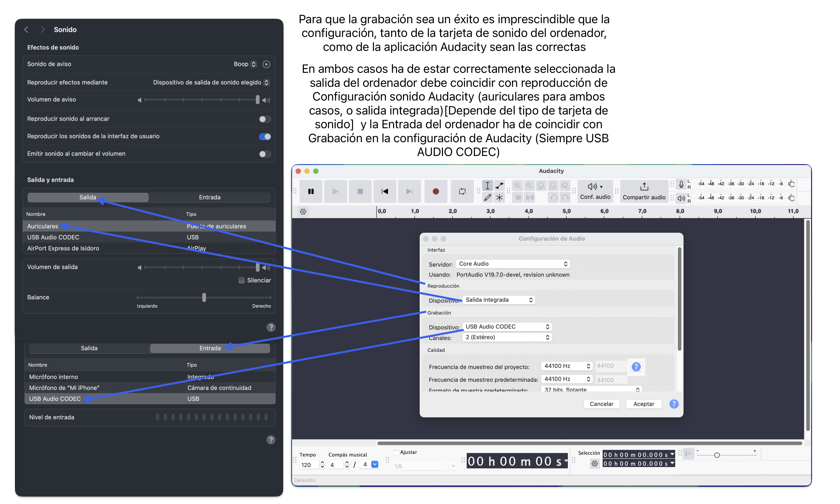Disable Reproducir los sonidos de la interfaz
This screenshot has width=840, height=504.
tap(265, 136)
